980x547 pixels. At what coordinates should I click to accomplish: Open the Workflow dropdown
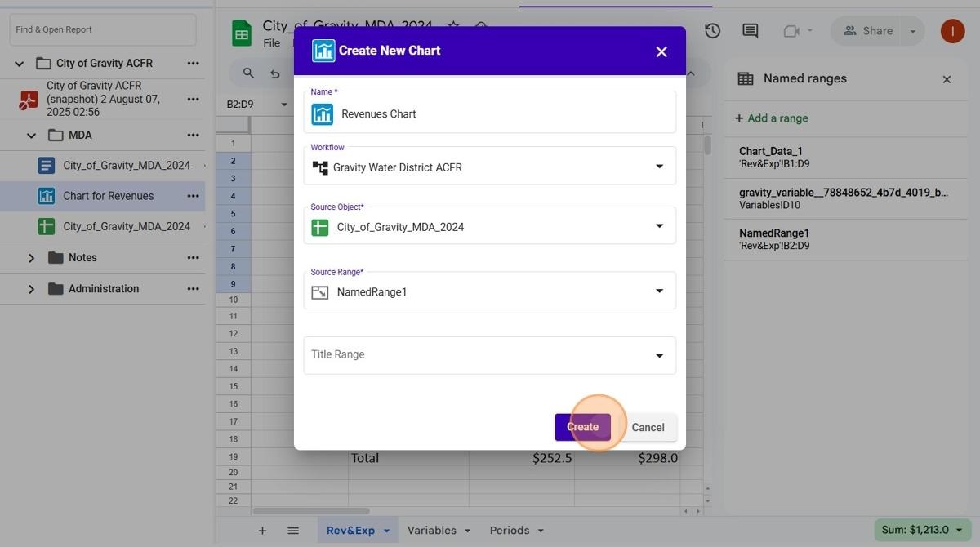[x=490, y=167]
